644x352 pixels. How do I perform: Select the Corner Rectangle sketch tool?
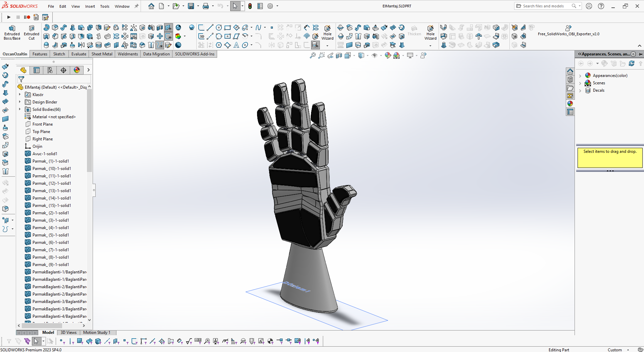click(228, 28)
